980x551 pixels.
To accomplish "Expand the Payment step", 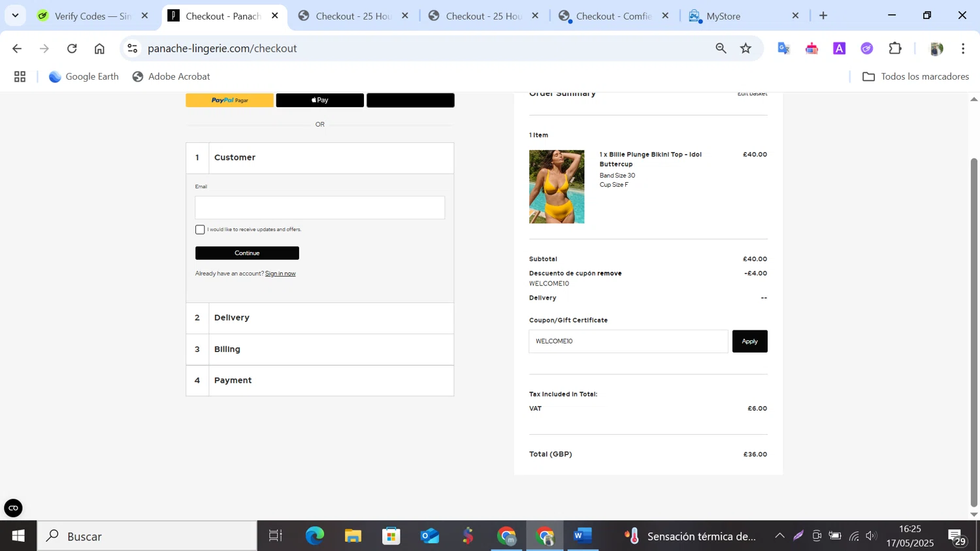I will (x=319, y=381).
